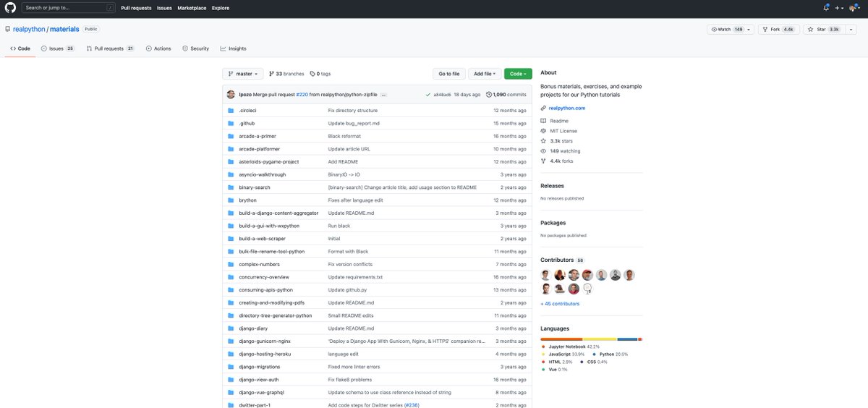868x408 pixels.
Task: Click the Watch button
Action: (x=727, y=29)
